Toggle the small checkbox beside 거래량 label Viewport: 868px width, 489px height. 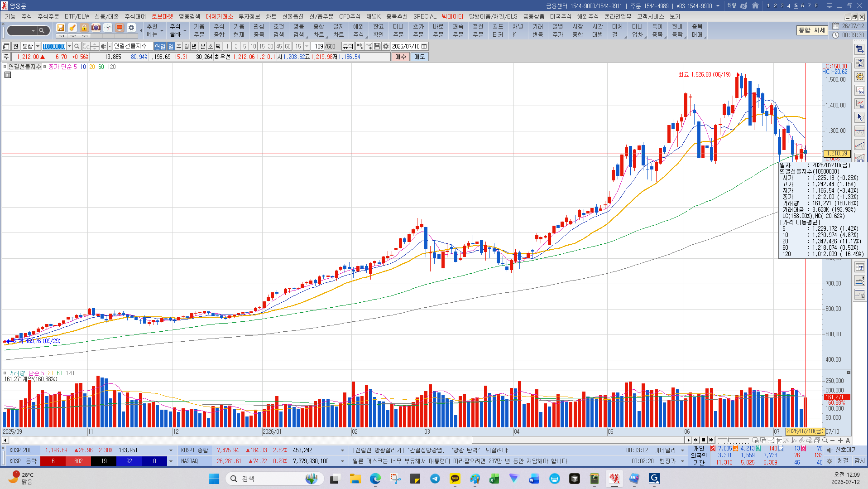tap(5, 373)
